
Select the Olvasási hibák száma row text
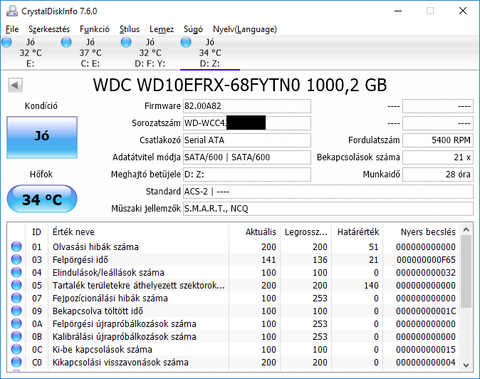[95, 247]
